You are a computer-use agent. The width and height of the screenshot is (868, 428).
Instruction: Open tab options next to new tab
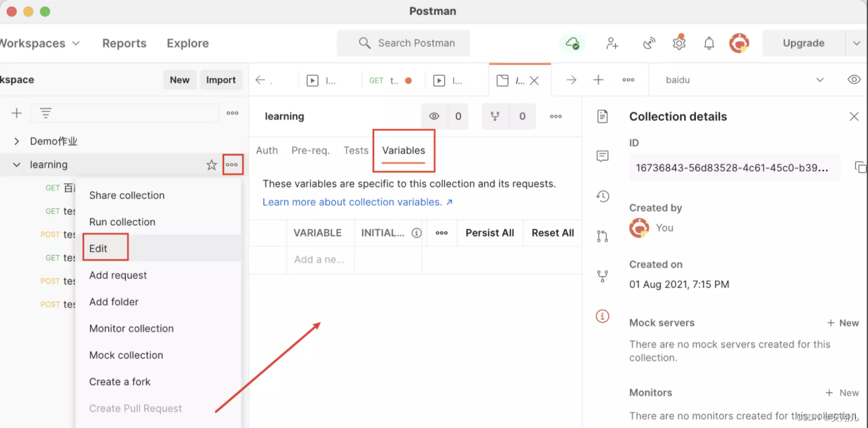(x=628, y=80)
